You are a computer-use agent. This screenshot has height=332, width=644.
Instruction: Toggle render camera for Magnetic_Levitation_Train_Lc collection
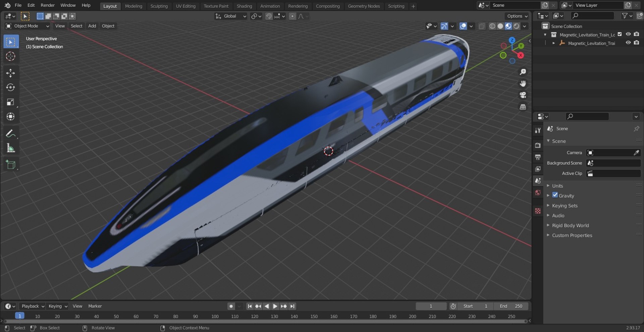click(636, 34)
